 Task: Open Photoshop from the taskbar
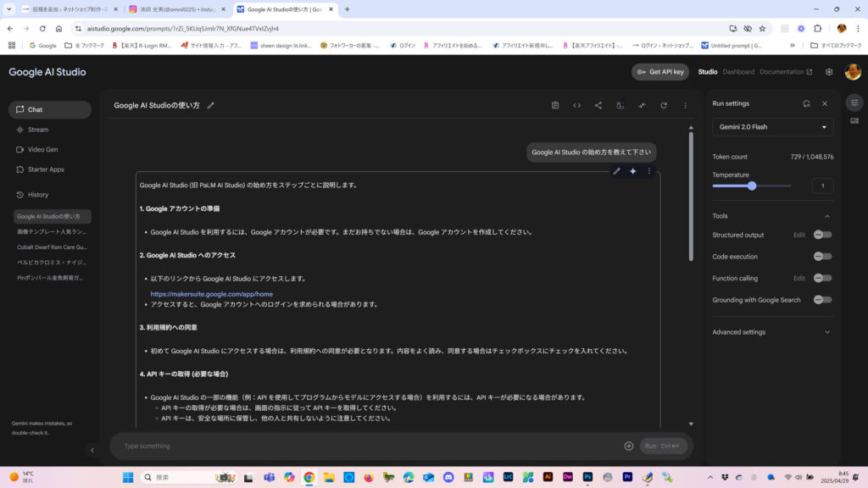(587, 477)
